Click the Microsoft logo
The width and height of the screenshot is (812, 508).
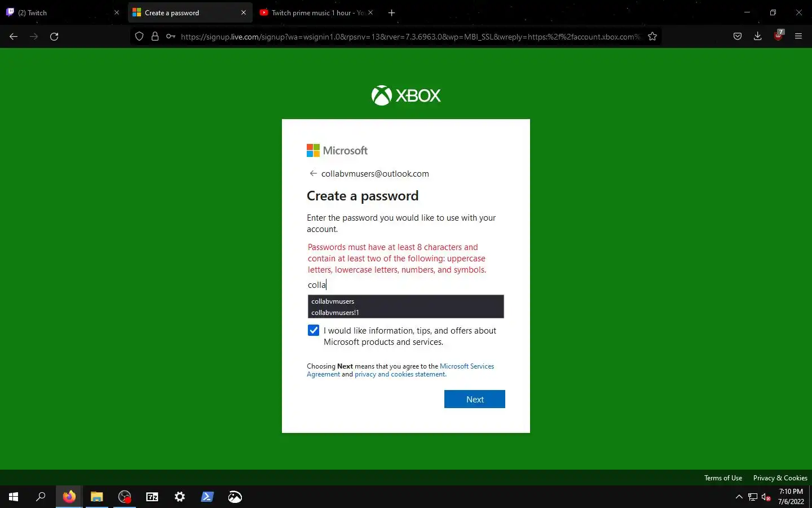pos(337,151)
